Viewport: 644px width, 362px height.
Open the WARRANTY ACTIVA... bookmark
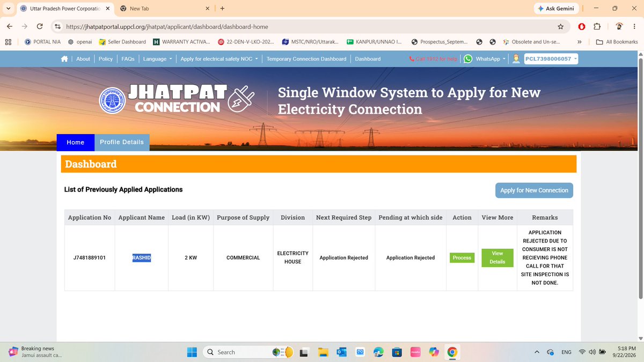[181, 42]
